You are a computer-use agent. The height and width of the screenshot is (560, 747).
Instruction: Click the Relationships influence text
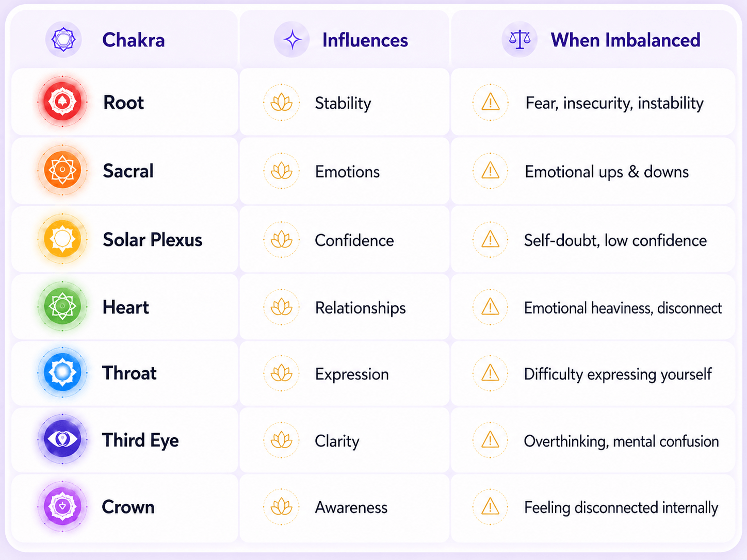(x=360, y=308)
